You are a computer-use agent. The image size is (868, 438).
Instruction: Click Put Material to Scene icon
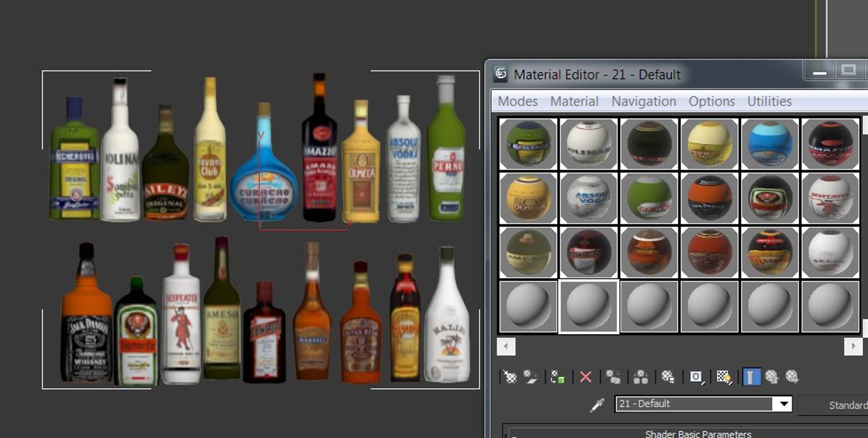pyautogui.click(x=530, y=377)
